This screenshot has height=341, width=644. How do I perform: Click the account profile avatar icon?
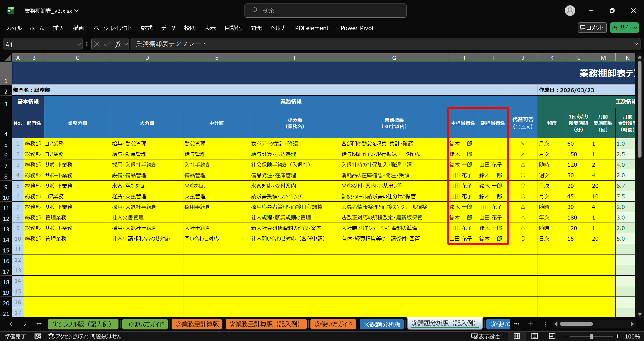coord(570,11)
